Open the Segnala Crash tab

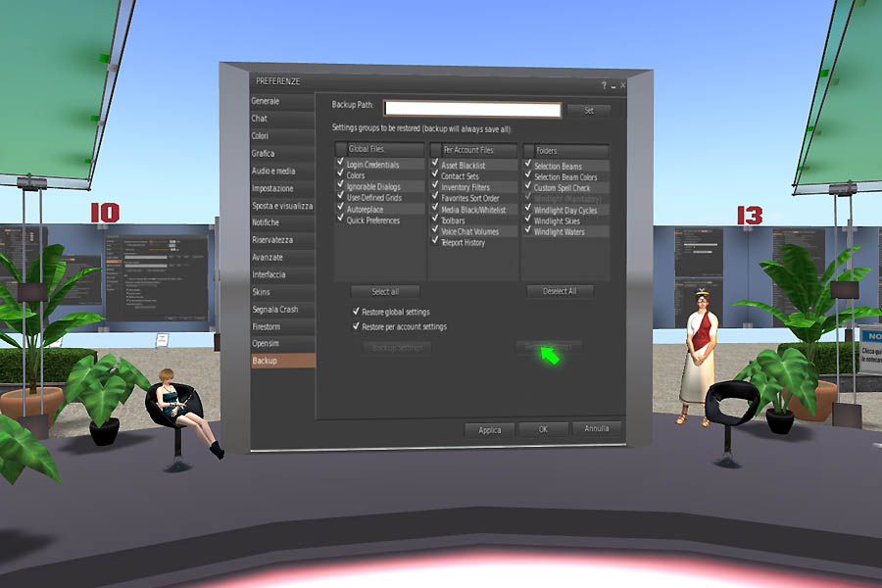pos(282,310)
